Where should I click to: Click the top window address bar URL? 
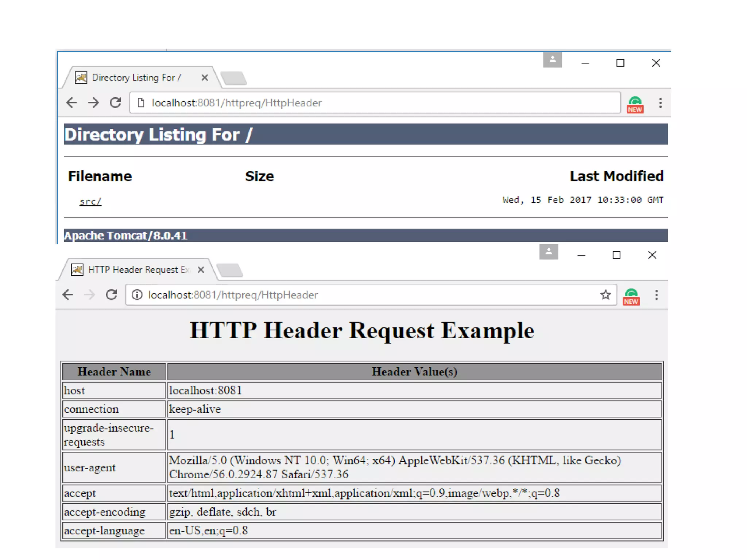pos(237,103)
